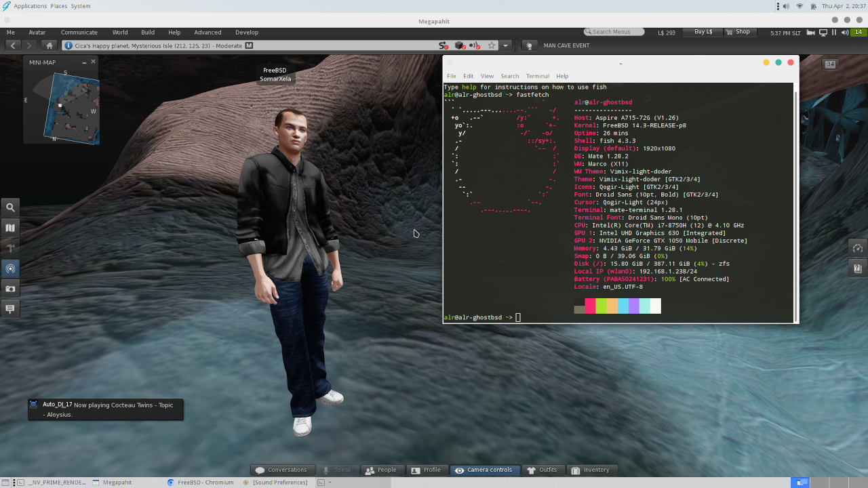This screenshot has width=868, height=488.
Task: Open the Search tool in left sidebar
Action: click(10, 207)
